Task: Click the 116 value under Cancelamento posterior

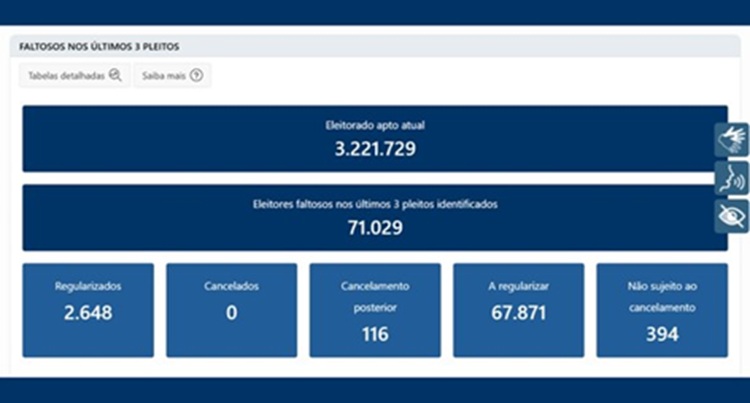Action: 375,334
